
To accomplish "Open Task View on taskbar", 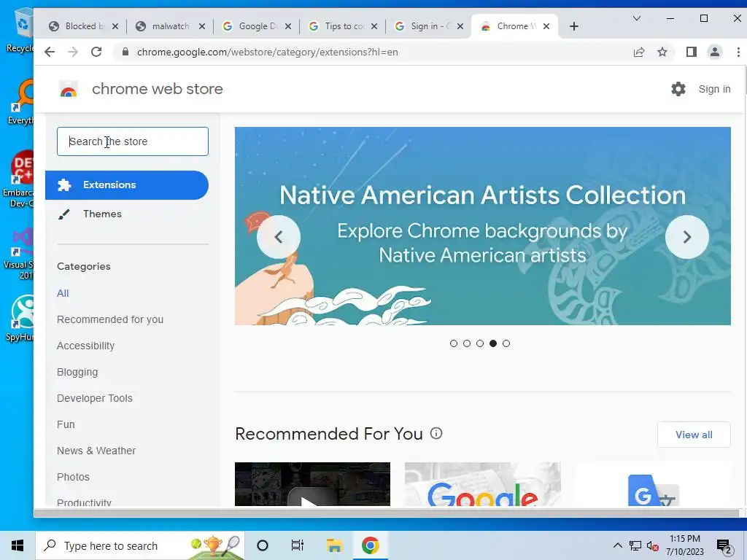I will pos(298,545).
